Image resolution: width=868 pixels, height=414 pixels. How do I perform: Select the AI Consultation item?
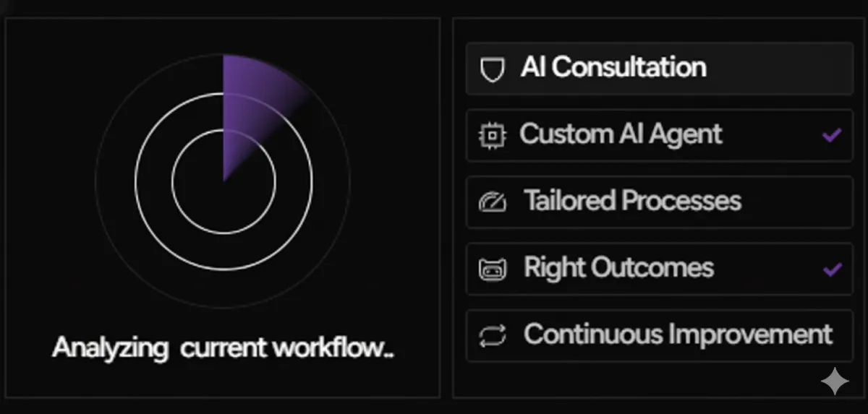tap(613, 68)
